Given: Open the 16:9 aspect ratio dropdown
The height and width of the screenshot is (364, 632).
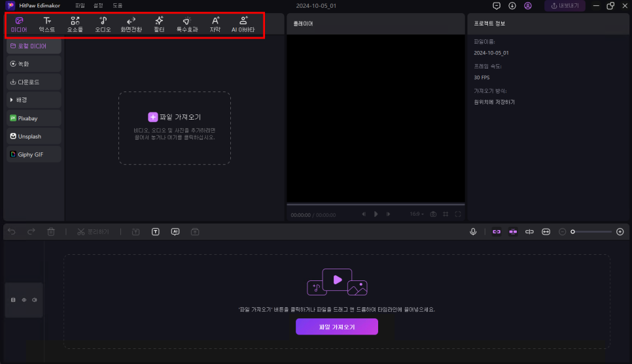Looking at the screenshot, I should [417, 214].
